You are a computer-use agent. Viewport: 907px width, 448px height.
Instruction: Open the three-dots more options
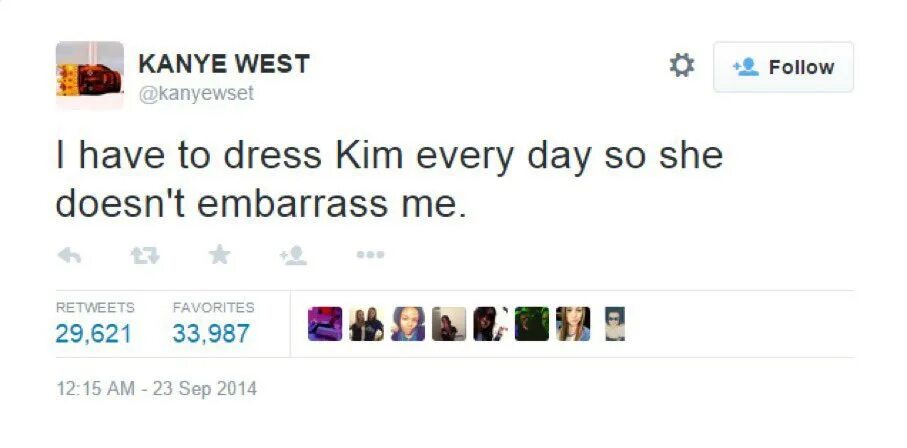pyautogui.click(x=370, y=254)
